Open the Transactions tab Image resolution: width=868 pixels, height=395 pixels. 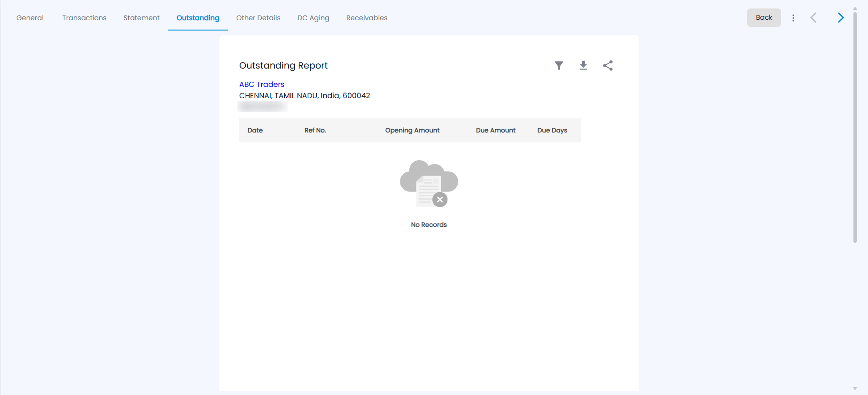[x=84, y=18]
